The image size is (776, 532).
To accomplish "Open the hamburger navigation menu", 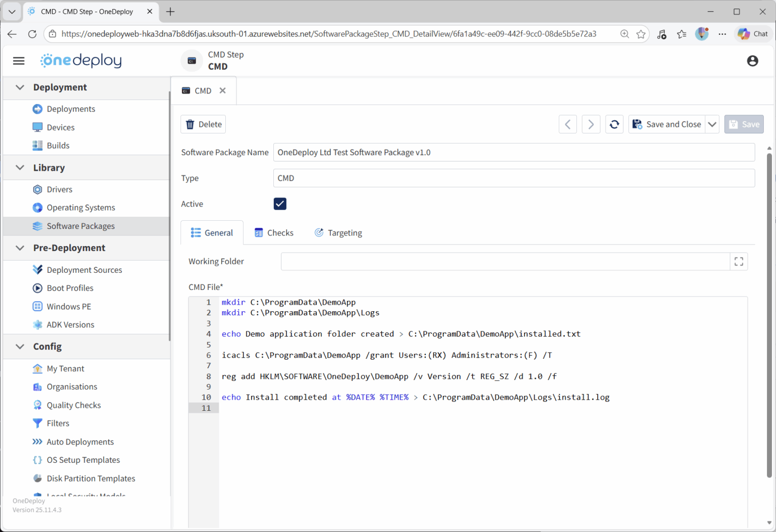I will (19, 61).
